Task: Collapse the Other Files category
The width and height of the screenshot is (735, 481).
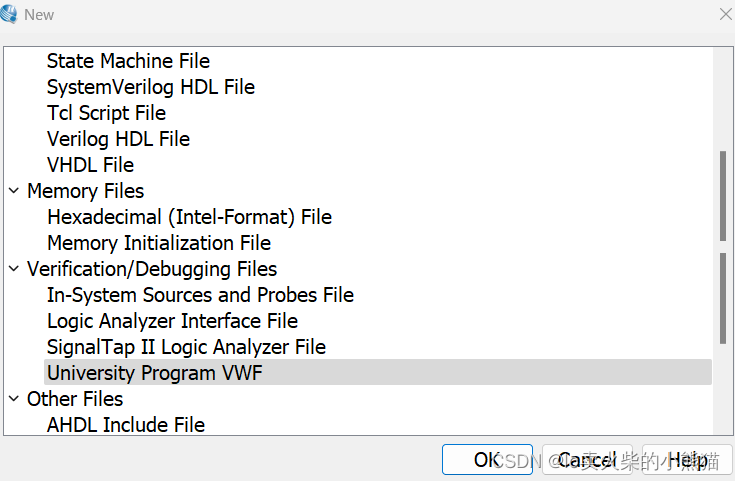Action: (x=14, y=399)
